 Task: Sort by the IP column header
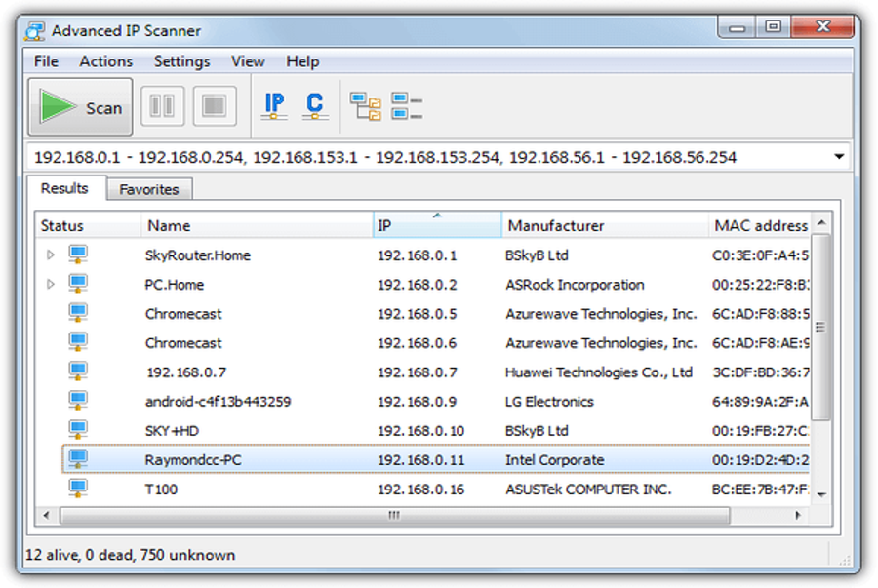click(x=437, y=225)
